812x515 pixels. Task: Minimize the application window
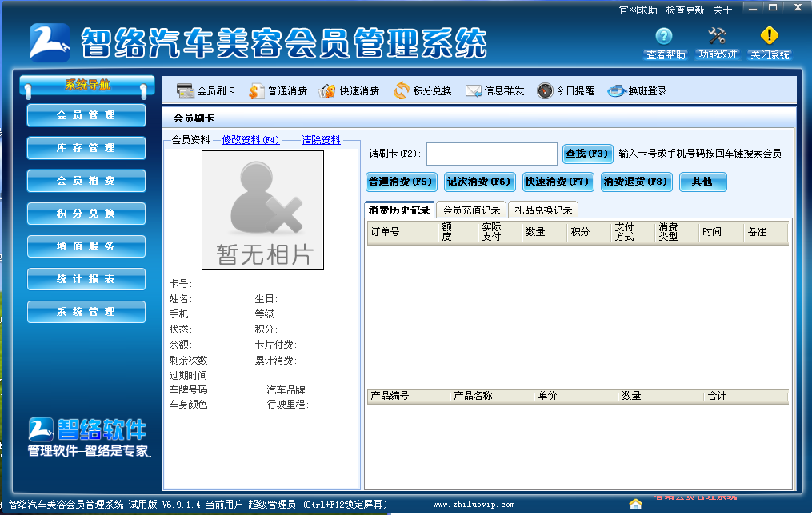[x=753, y=8]
